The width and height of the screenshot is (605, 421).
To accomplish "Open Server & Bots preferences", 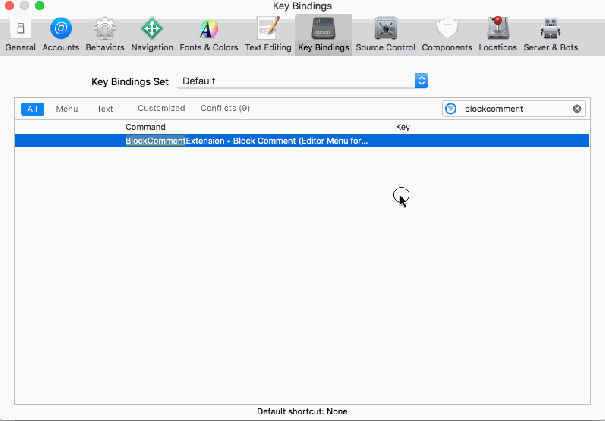I will click(x=550, y=33).
